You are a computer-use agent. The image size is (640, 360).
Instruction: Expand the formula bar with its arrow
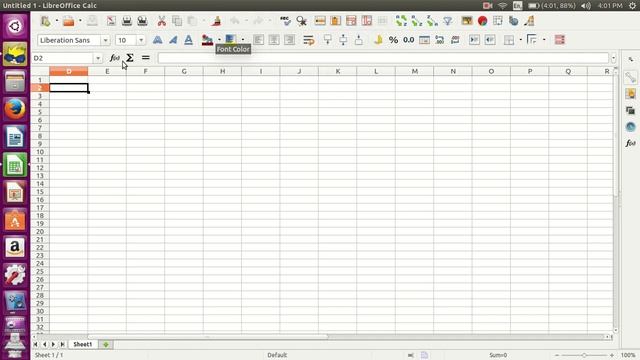pos(613,58)
